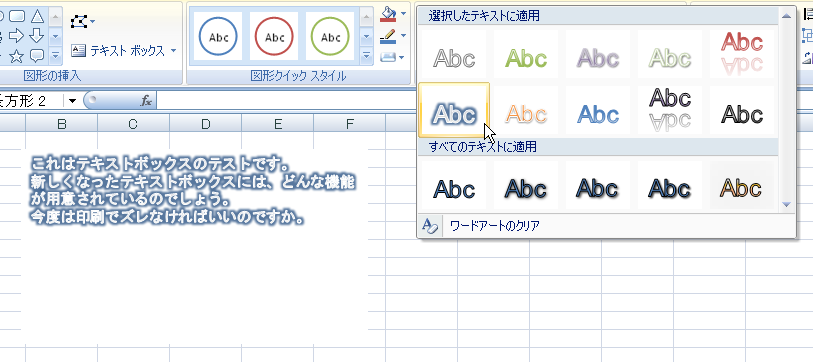
Task: Click the insert function fx icon
Action: coord(146,101)
